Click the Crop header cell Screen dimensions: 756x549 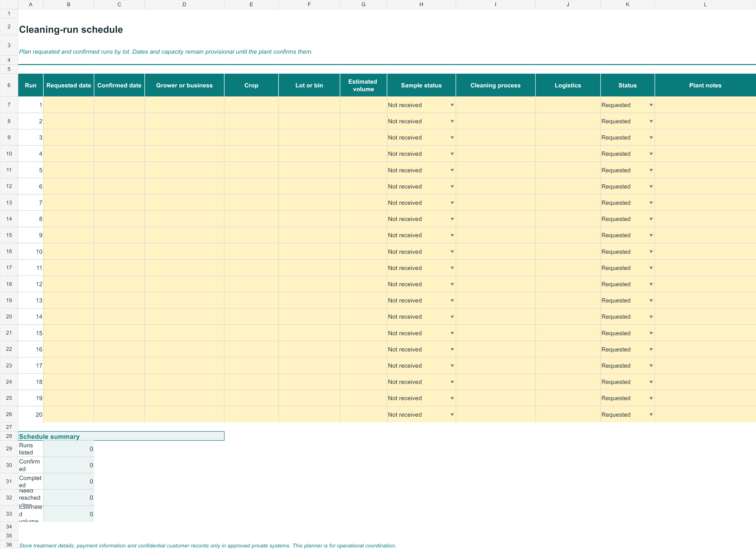click(x=251, y=86)
